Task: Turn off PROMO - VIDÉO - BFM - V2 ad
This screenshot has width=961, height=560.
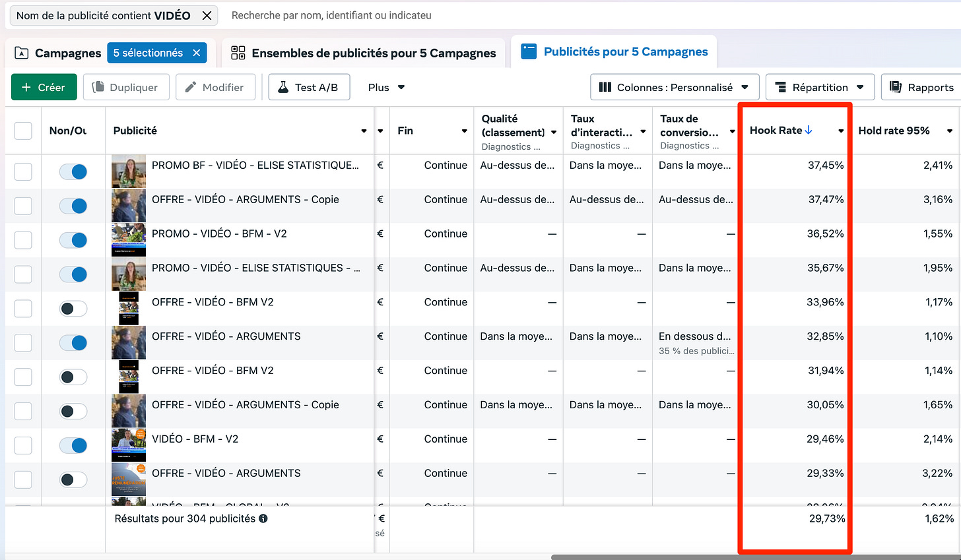Action: (x=73, y=240)
